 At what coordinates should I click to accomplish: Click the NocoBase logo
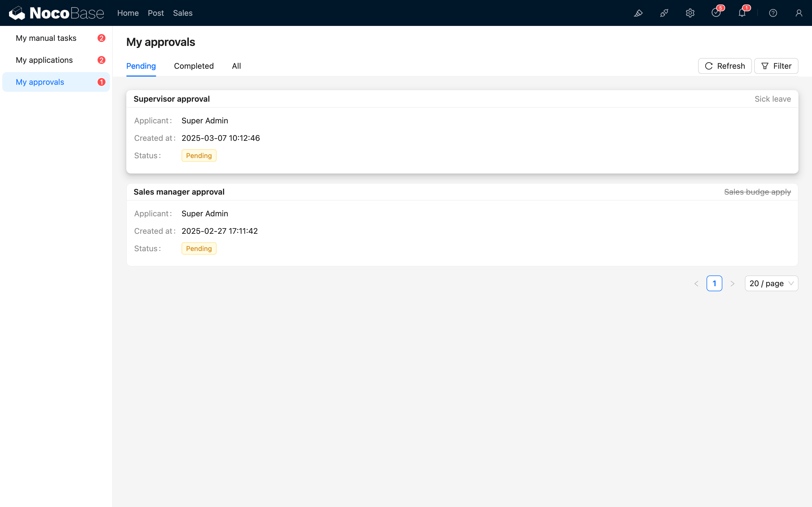tap(56, 13)
